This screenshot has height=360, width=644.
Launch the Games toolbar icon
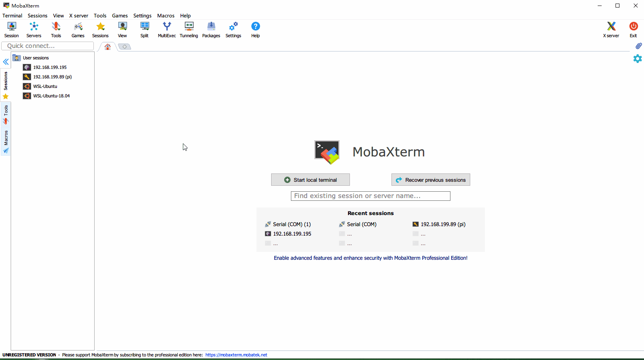[78, 30]
